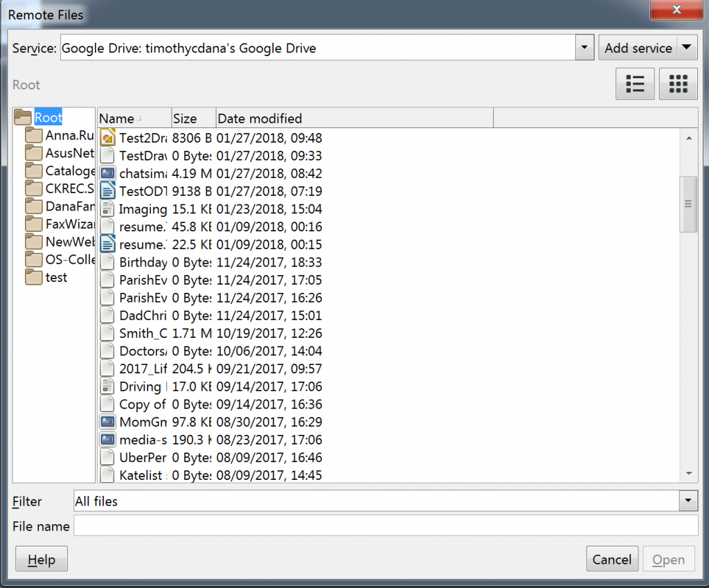Open the Add service dropdown arrow

point(686,47)
